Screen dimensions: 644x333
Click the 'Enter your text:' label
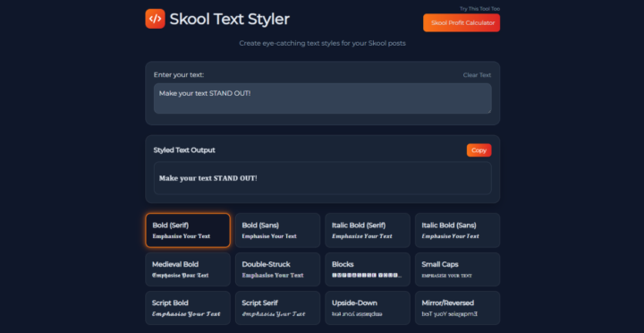(179, 75)
